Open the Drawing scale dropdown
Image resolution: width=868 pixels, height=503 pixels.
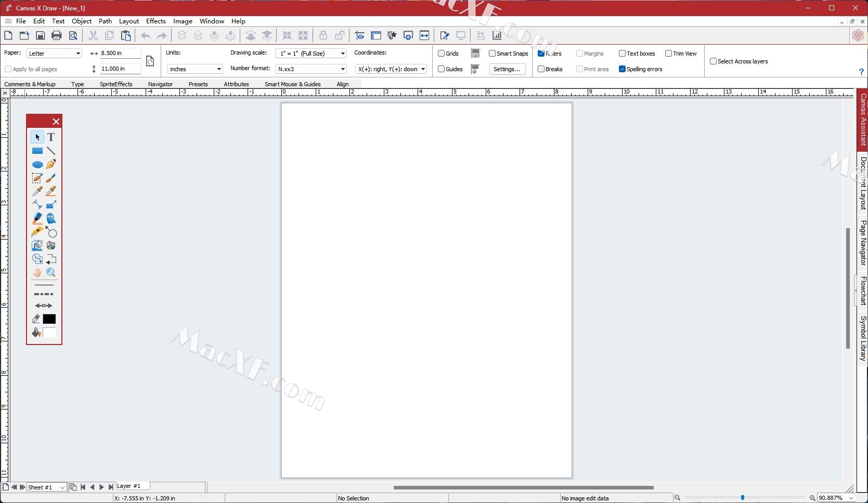click(x=310, y=54)
